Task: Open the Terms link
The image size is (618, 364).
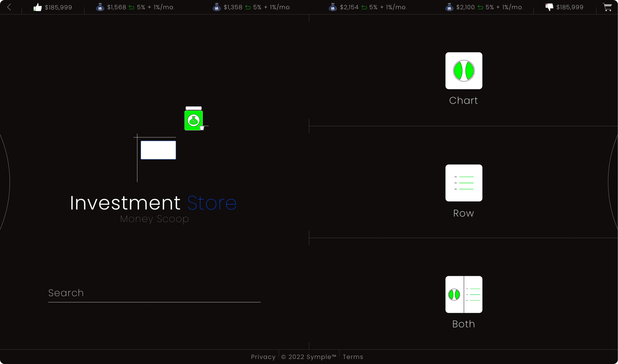Action: point(353,357)
